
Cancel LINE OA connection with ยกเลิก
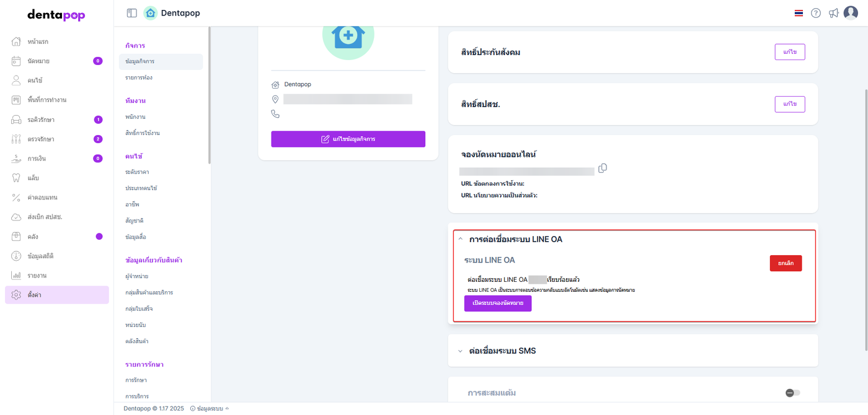point(786,263)
